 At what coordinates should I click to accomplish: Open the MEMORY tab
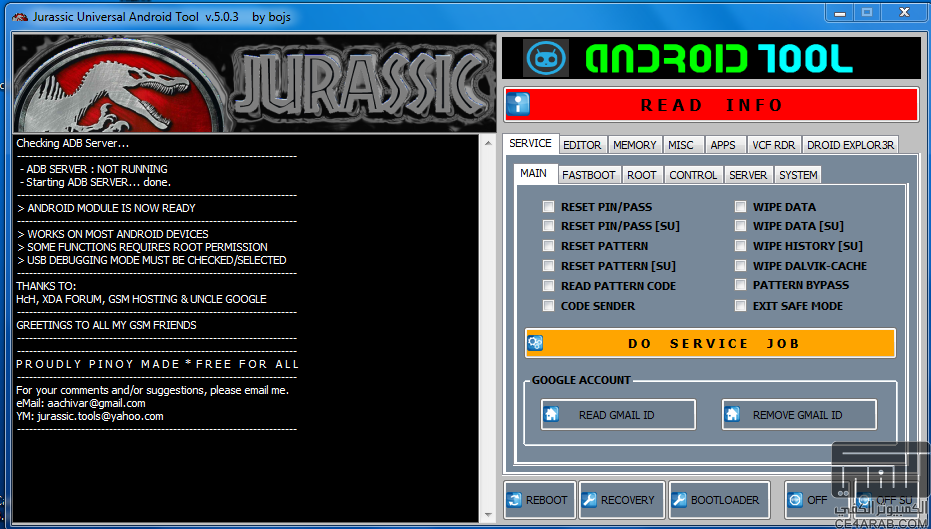(x=634, y=145)
